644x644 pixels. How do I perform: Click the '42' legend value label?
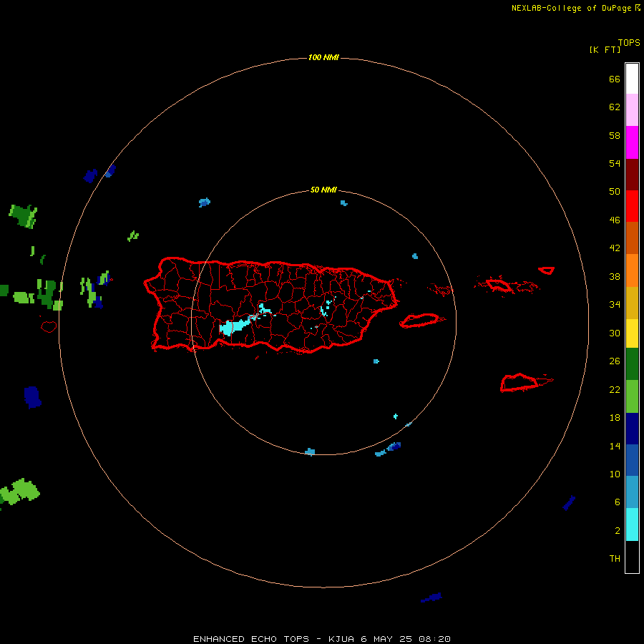pyautogui.click(x=615, y=248)
